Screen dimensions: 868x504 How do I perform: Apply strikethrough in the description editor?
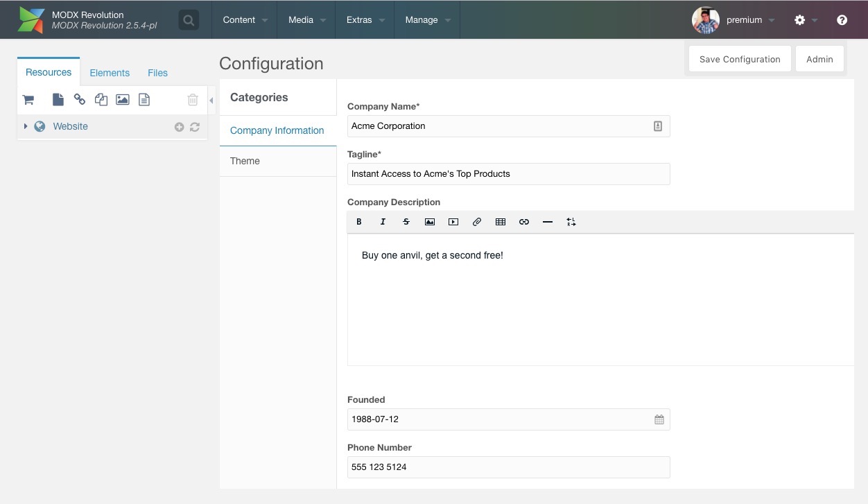tap(406, 222)
